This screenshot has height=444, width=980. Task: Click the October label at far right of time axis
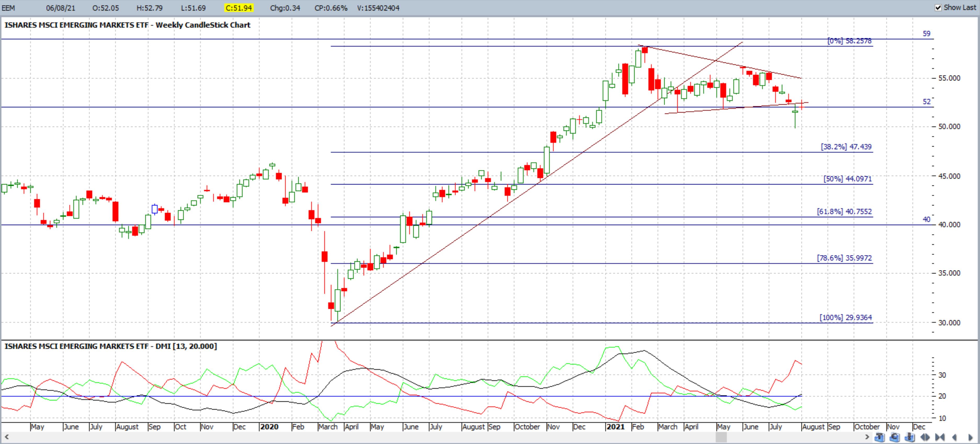[867, 427]
